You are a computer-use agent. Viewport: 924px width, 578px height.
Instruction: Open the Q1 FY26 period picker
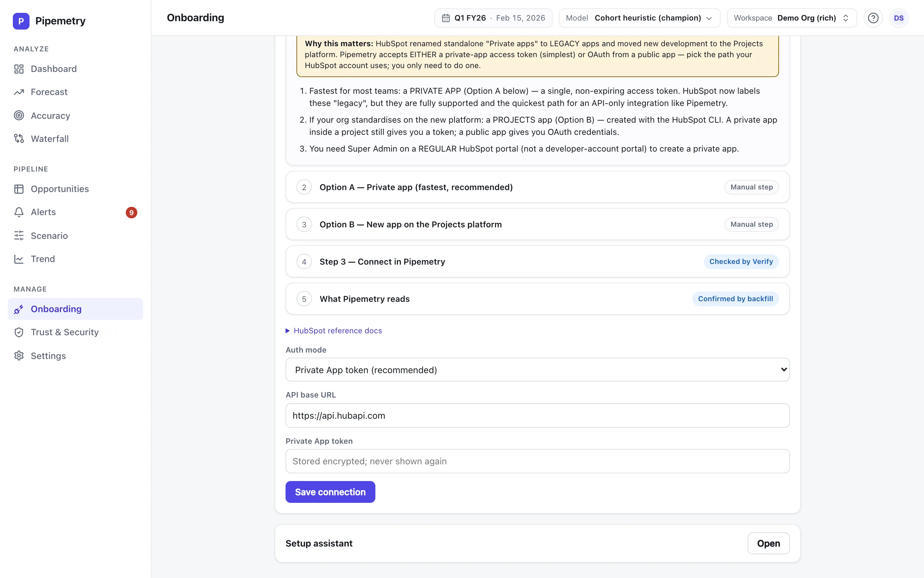tap(493, 18)
